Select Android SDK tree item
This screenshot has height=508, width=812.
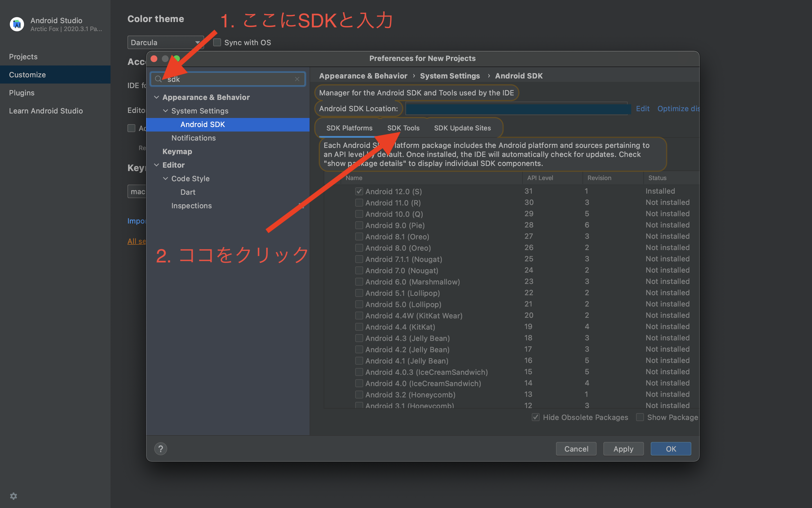click(228, 124)
